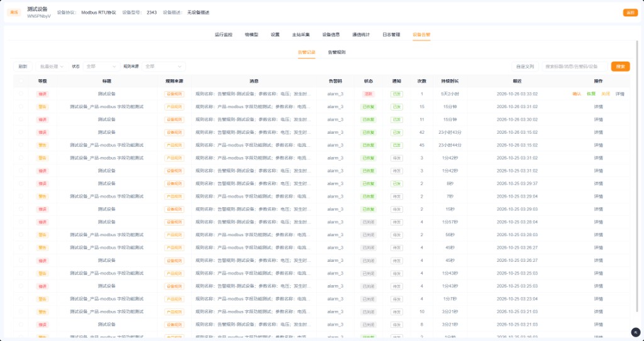This screenshot has height=341, width=644.
Task: Toggle the select-all checkbox in table header
Action: [x=21, y=81]
